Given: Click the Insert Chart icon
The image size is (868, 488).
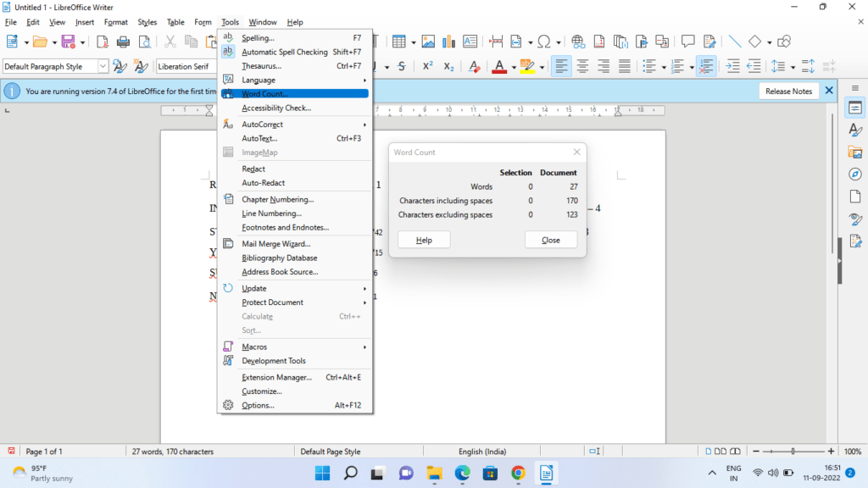Looking at the screenshot, I should pos(449,42).
